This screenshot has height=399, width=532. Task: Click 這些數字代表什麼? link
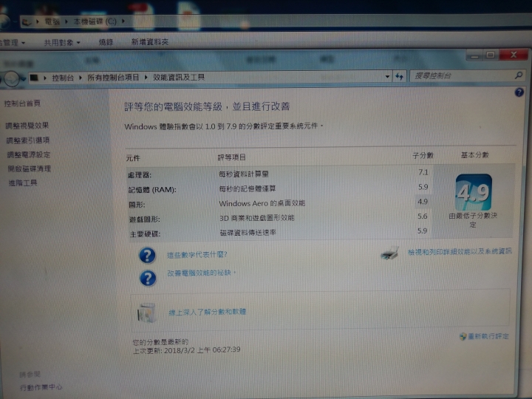coord(197,254)
